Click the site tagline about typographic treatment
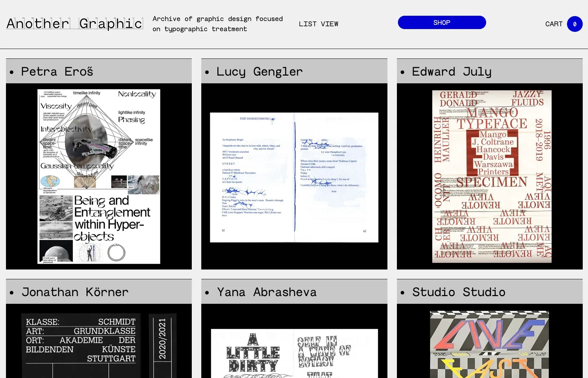Screen dimensions: 588x378 tap(218, 24)
